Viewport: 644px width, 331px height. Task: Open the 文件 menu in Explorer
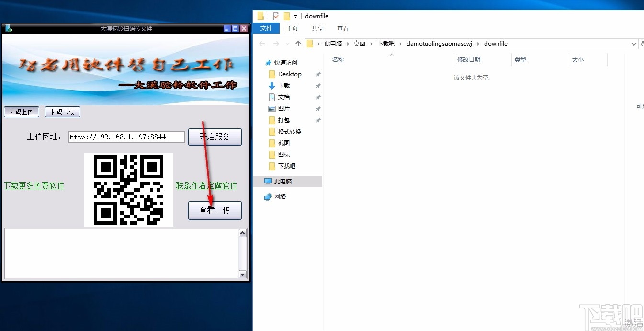point(266,28)
